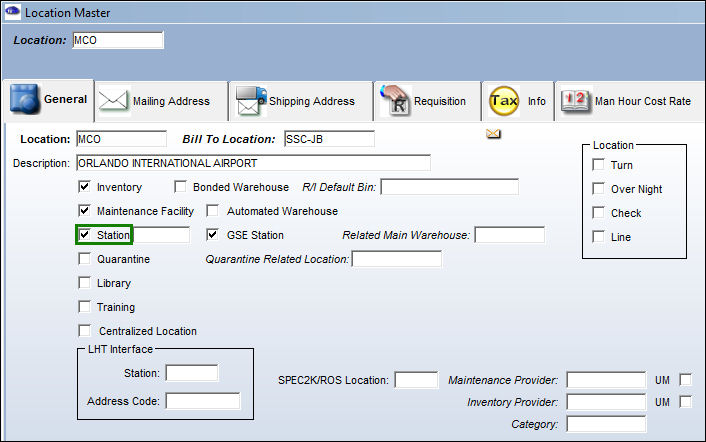Image resolution: width=706 pixels, height=442 pixels.
Task: Open the Tax Info tab
Action: point(518,101)
